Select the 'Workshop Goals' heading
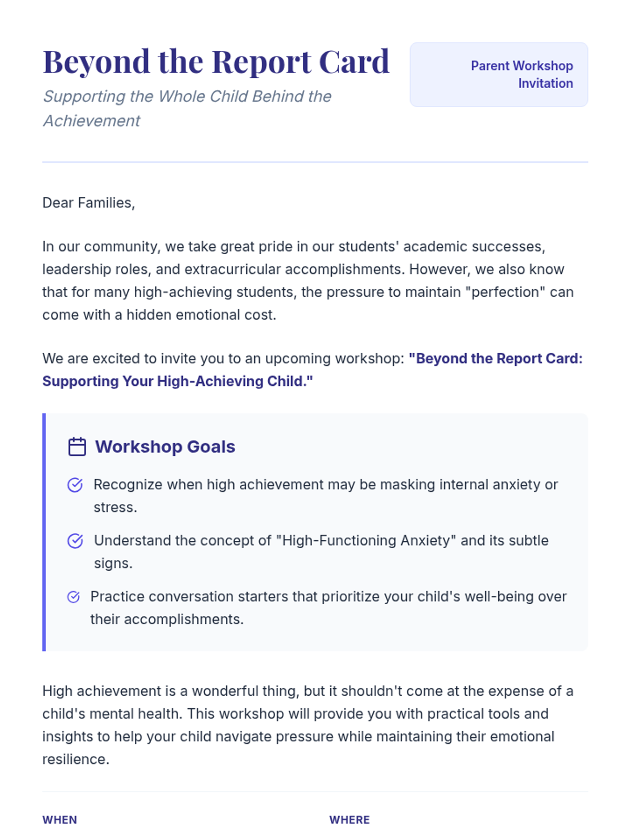 click(x=165, y=447)
